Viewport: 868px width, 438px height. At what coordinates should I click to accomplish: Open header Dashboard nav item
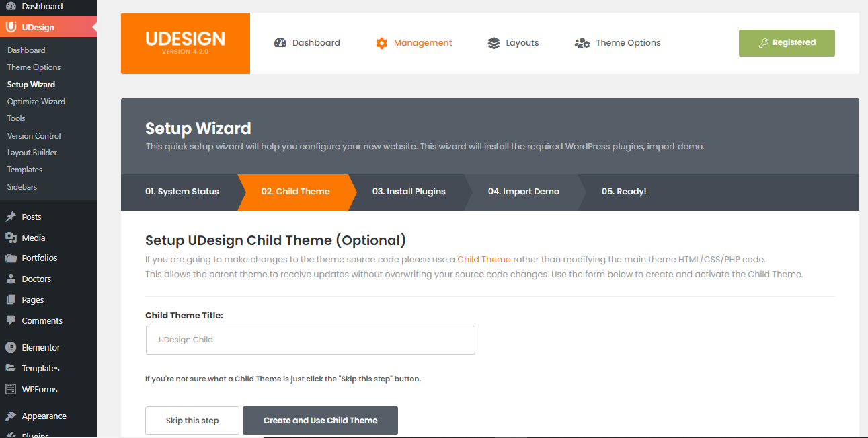click(x=307, y=43)
